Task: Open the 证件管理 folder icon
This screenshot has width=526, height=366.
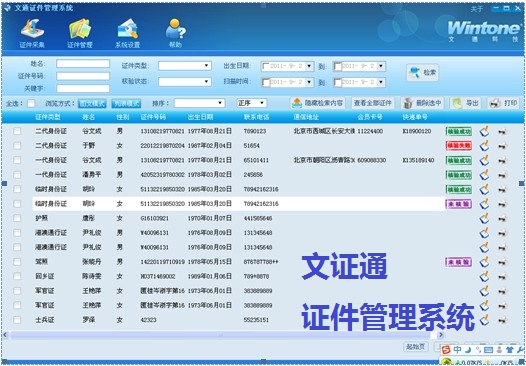Action: tap(80, 30)
